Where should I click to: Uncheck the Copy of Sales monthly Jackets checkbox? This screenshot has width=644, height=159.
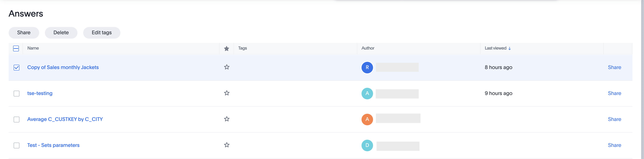point(17,68)
